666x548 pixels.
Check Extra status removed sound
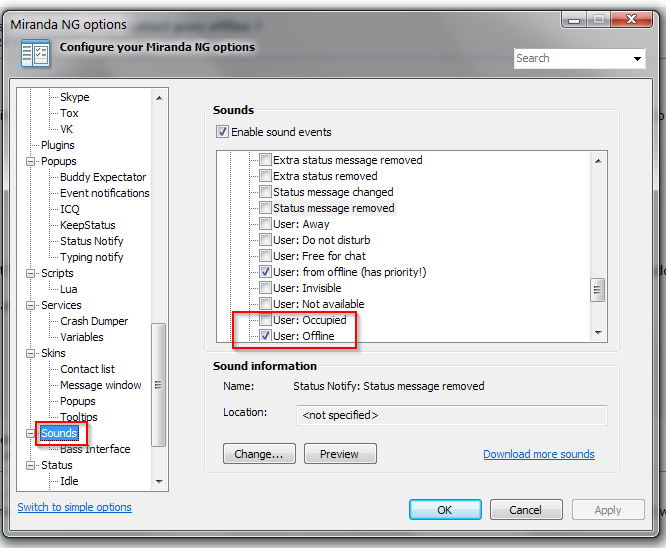265,176
